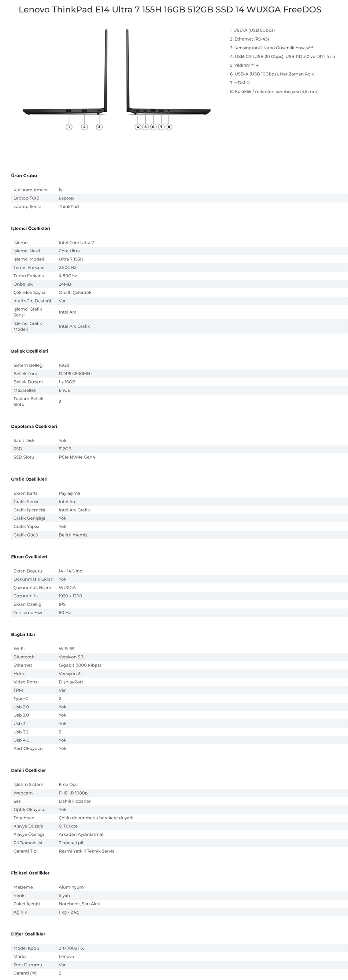This screenshot has height=980, width=348.
Task: Click the '1 x 16GB' memory layout value
Action: point(67,382)
